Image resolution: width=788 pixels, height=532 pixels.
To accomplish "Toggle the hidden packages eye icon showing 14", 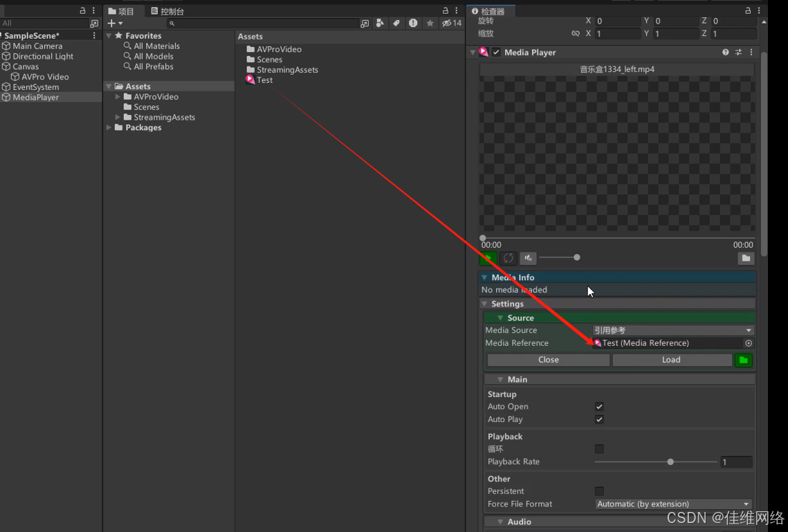I will click(451, 23).
